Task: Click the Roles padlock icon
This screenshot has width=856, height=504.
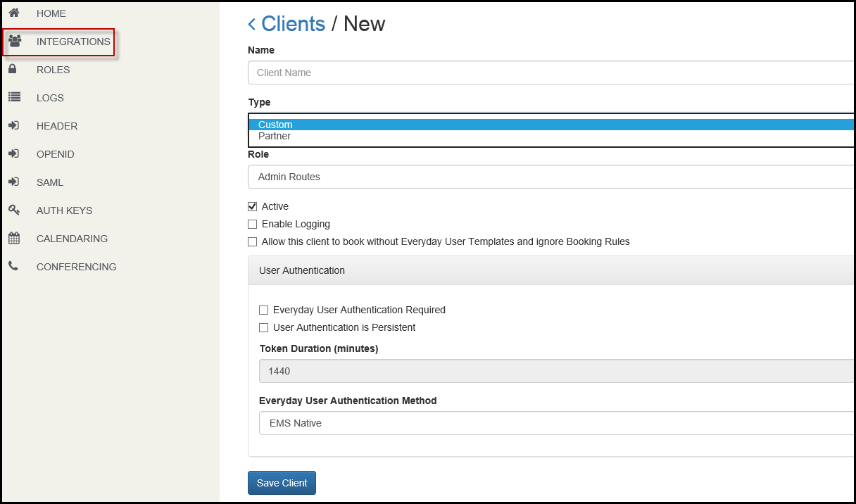Action: (x=15, y=69)
